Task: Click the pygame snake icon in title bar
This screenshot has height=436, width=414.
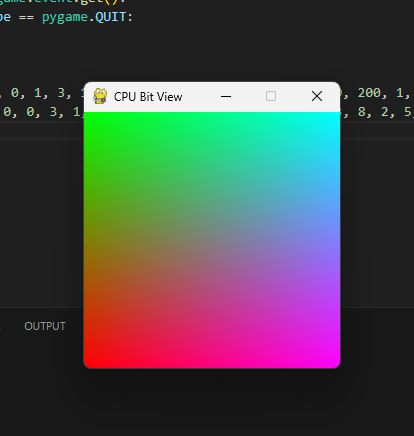Action: click(100, 96)
